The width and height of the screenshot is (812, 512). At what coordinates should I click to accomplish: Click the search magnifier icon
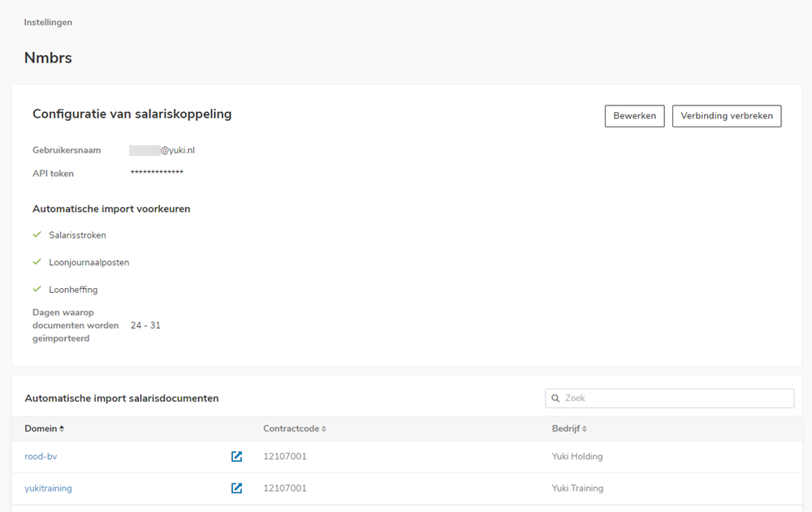[555, 398]
